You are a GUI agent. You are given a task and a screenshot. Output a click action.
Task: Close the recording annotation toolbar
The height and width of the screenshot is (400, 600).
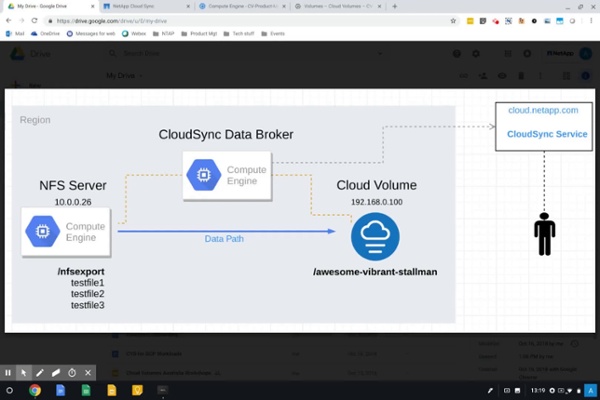(88, 372)
